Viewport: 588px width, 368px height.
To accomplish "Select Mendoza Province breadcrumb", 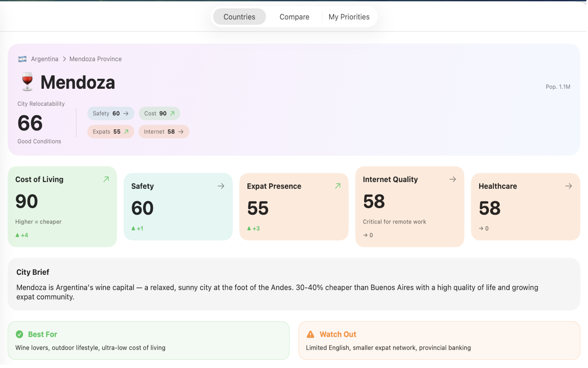I will [x=96, y=59].
